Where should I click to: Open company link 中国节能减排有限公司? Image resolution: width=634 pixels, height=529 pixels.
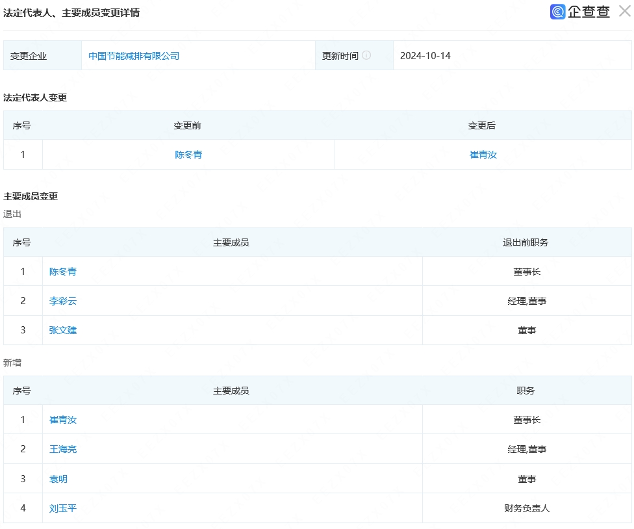134,56
